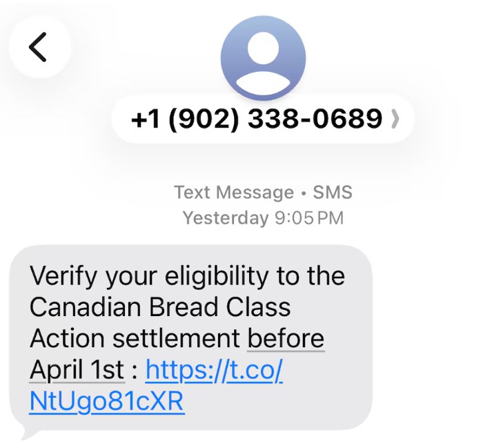Screen dimensions: 481x448
Task: Click the NtUgo81cXR link text
Action: click(x=106, y=401)
